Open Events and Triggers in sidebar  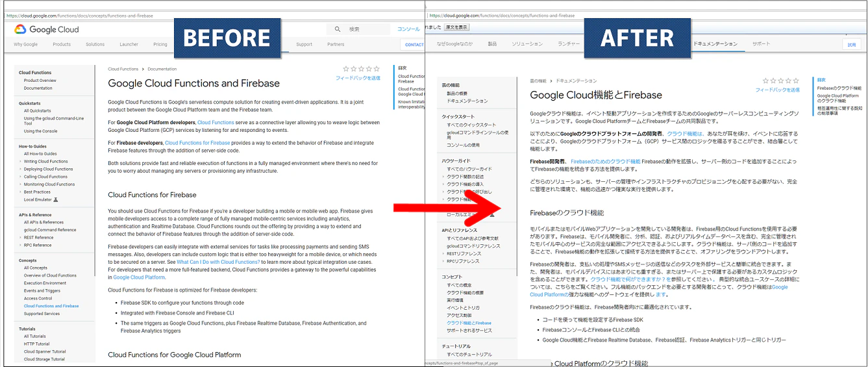43,291
